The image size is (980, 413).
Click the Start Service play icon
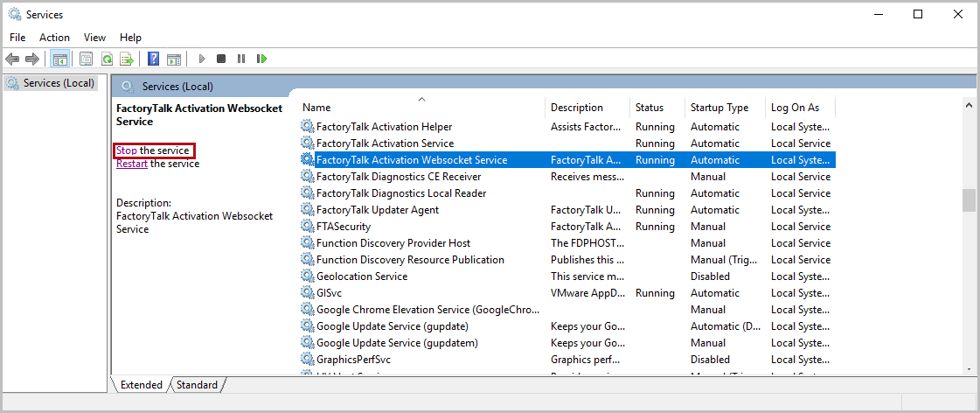coord(202,59)
